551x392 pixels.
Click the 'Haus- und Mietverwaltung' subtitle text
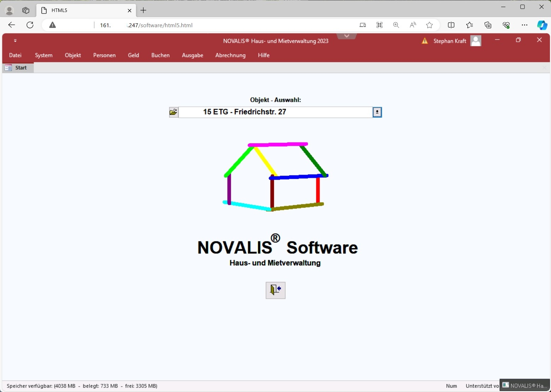pos(275,263)
